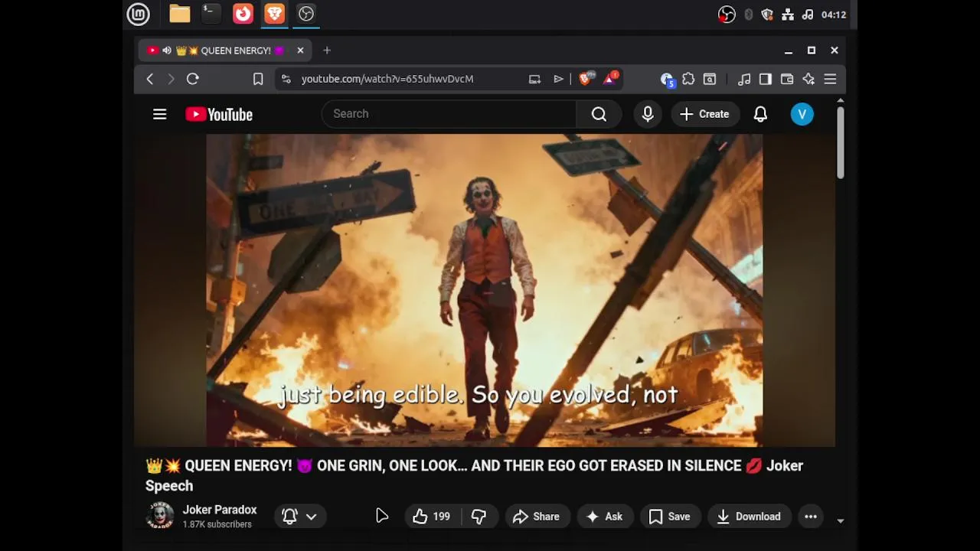
Task: Reload the current page
Action: click(193, 79)
